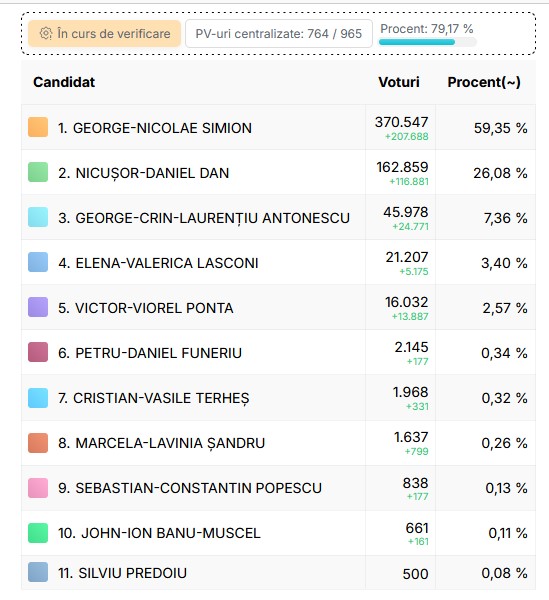Click the sky blue swatch for Cristian-Vasile Terheș
Screen dimensions: 549x600
[x=38, y=398]
